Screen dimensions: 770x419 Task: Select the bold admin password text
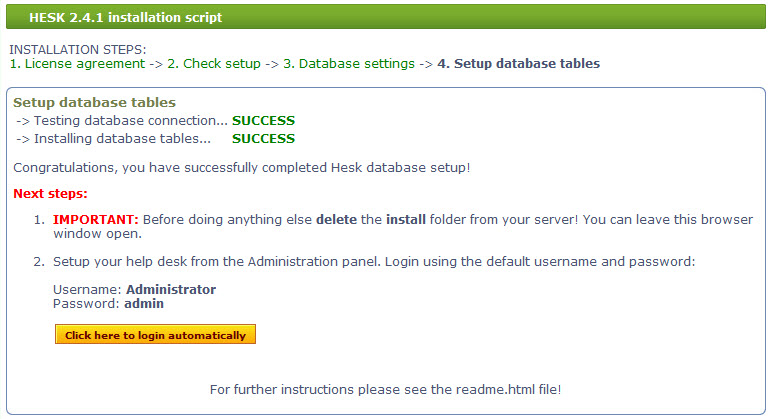click(x=144, y=304)
